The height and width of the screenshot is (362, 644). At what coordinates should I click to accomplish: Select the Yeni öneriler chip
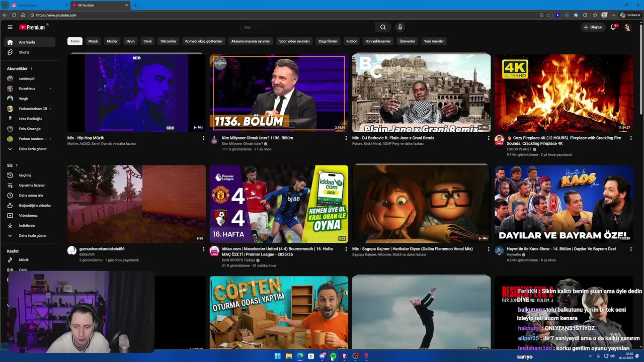[x=434, y=41]
